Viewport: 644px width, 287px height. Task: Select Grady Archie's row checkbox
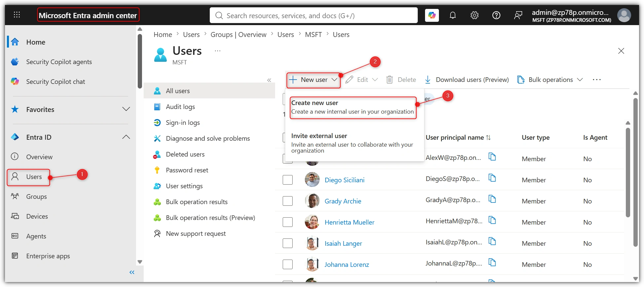(288, 201)
